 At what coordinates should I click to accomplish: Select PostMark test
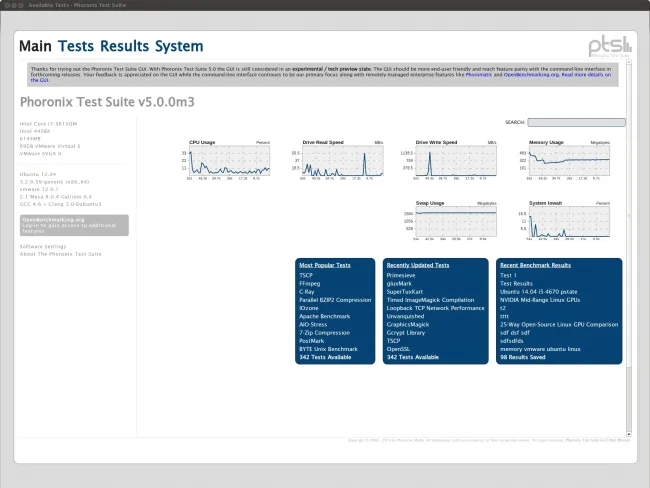tap(312, 341)
